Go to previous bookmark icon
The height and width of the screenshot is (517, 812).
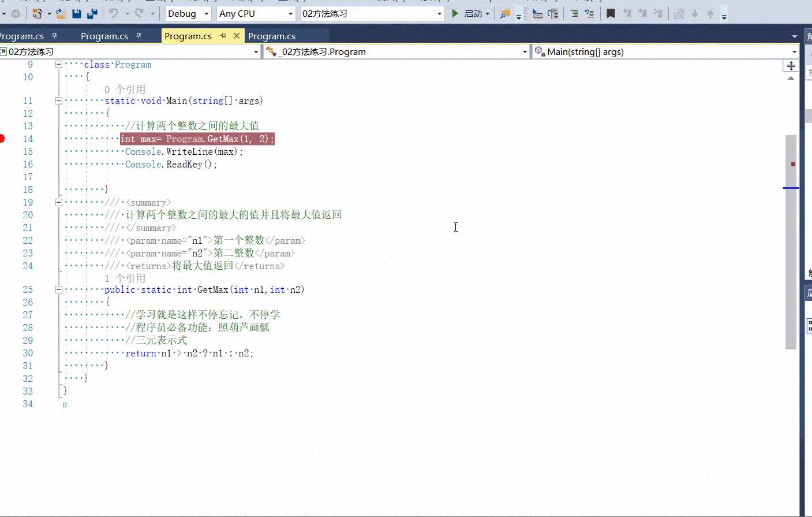pyautogui.click(x=627, y=13)
